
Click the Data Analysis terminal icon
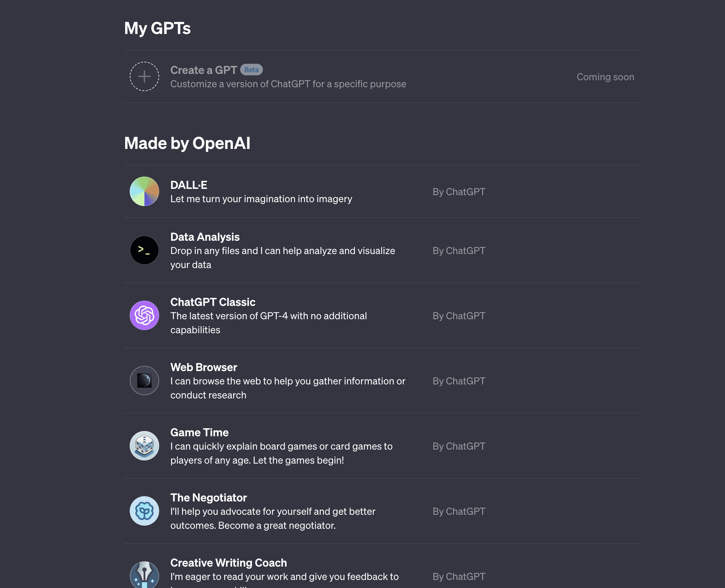[144, 250]
